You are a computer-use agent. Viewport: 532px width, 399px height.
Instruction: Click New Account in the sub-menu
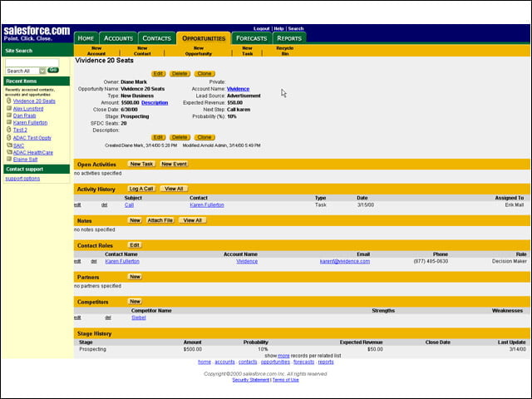click(96, 51)
